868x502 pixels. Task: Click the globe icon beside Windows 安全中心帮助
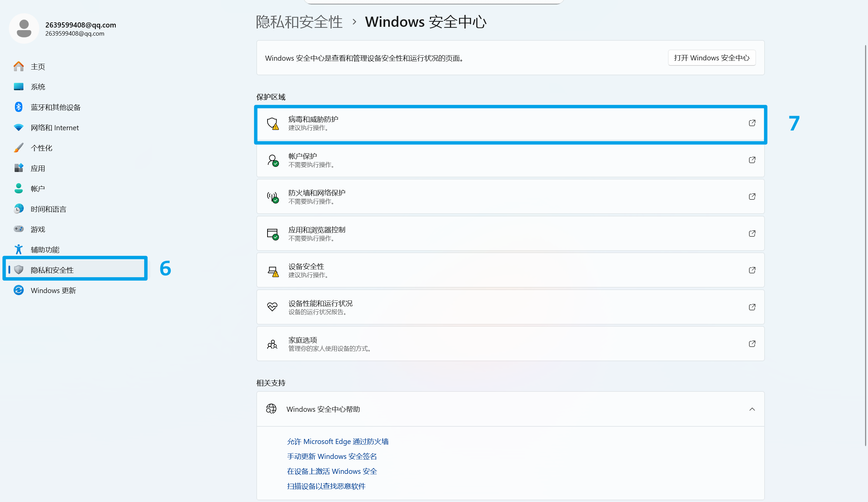[x=271, y=409]
